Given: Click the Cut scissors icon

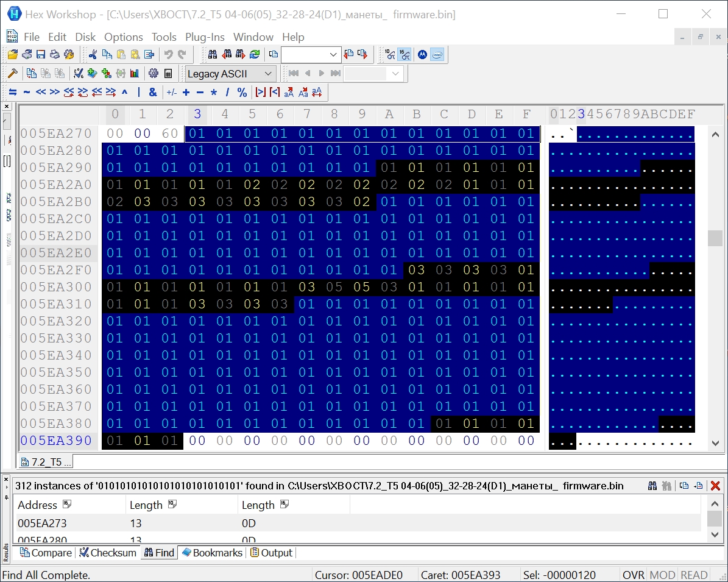Looking at the screenshot, I should [93, 55].
